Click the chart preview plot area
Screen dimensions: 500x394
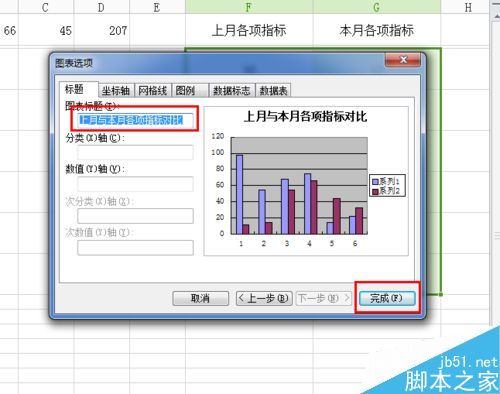tap(299, 185)
